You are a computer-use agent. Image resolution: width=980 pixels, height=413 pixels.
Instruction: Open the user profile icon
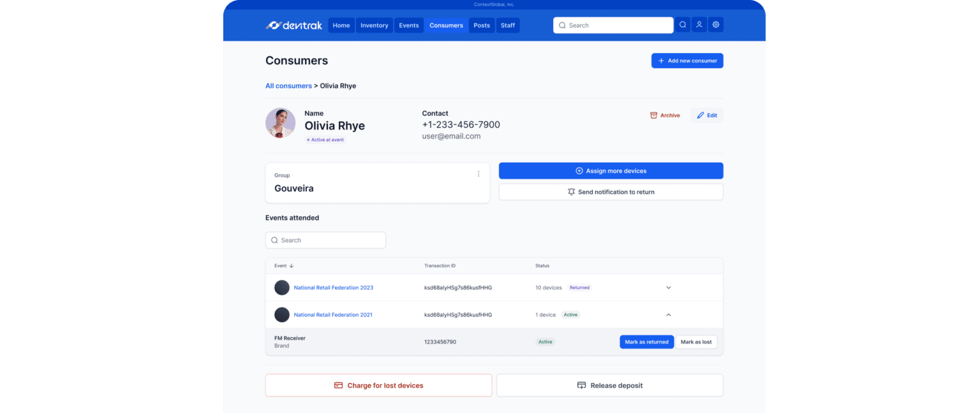click(x=699, y=26)
